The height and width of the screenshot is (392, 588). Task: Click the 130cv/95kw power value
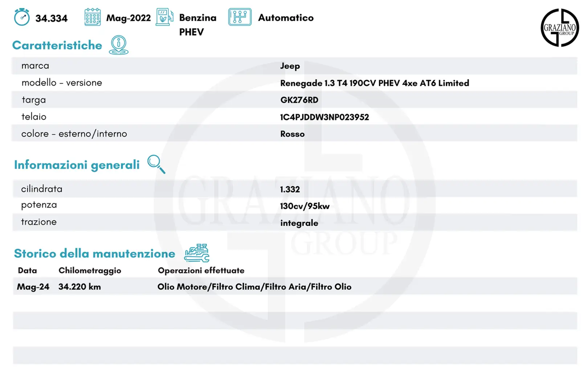[x=305, y=206]
